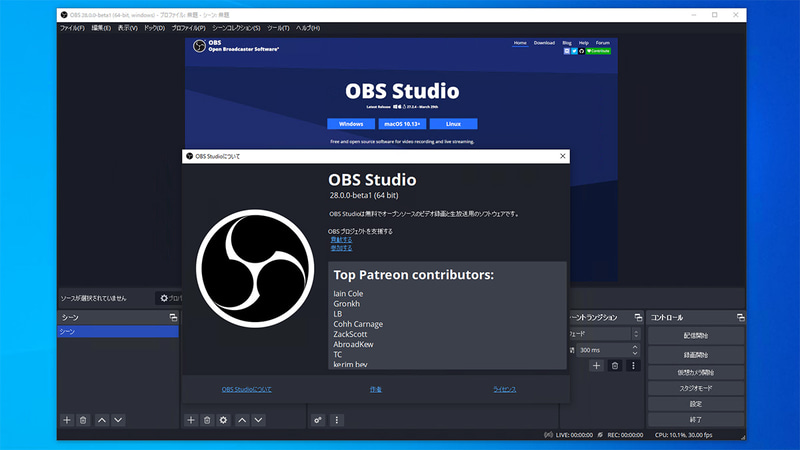800x450 pixels.
Task: Decrease the 300 ms transition duration
Action: click(635, 353)
